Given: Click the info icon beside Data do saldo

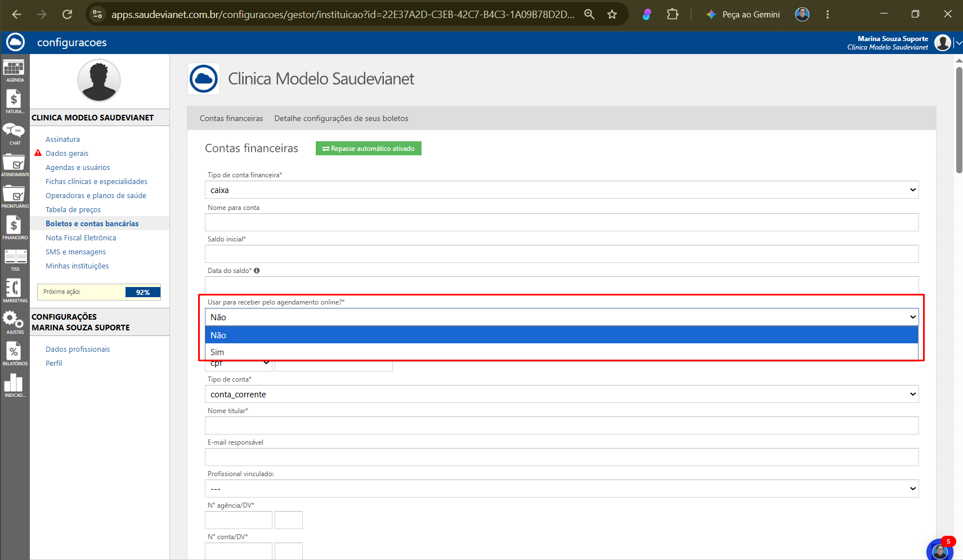Looking at the screenshot, I should (257, 271).
